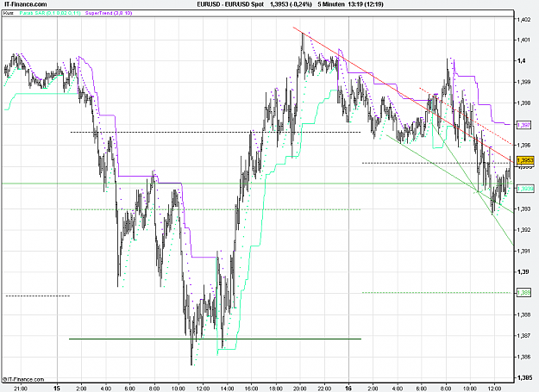Click the 21:00 time axis label
Screen dimensions: 539x392
[x=21, y=389]
